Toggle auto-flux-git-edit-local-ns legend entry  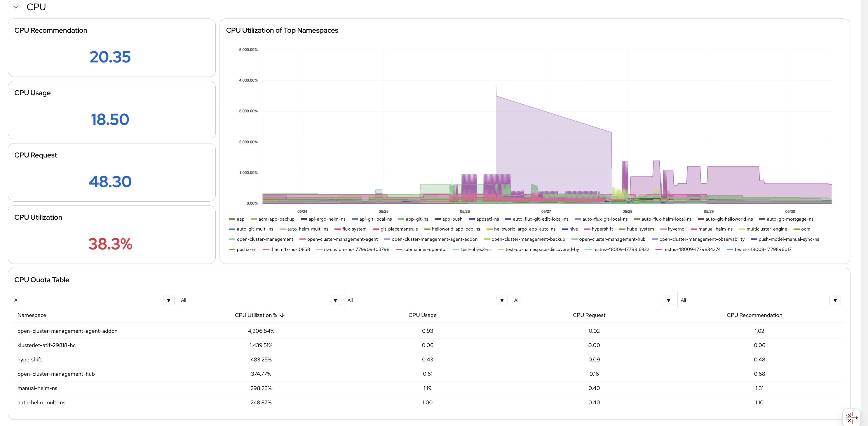[x=537, y=219]
